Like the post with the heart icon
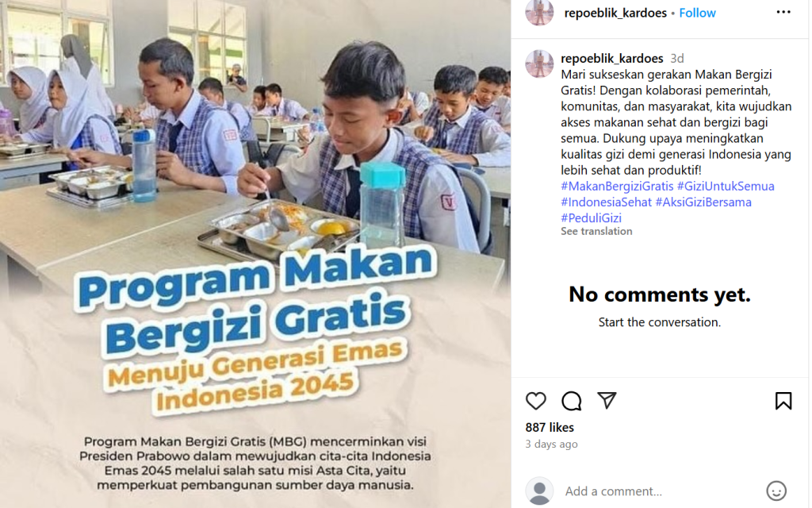This screenshot has height=508, width=812. coord(535,401)
